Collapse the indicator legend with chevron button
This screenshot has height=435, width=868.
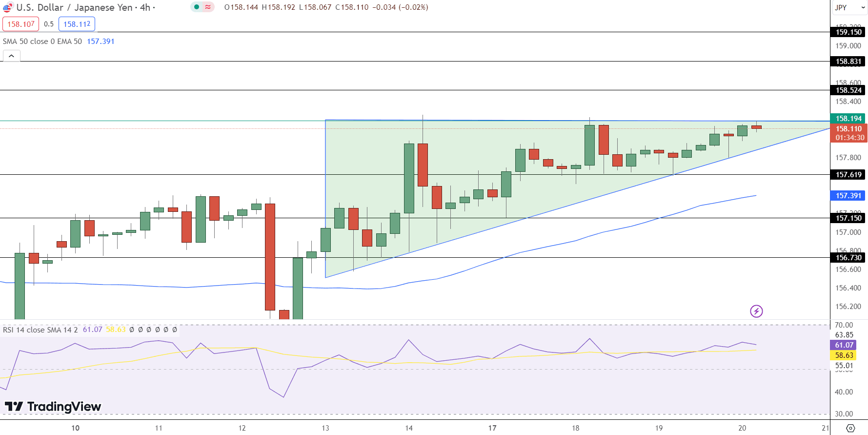click(11, 56)
